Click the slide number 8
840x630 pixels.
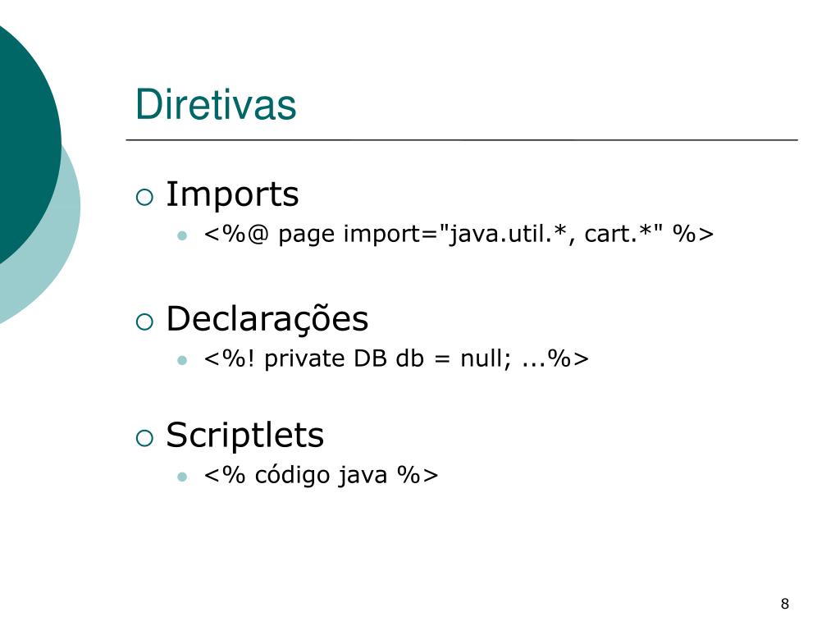click(x=785, y=604)
